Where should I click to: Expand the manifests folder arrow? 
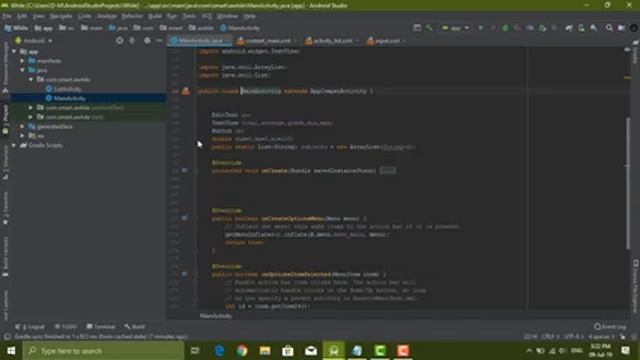(x=22, y=61)
